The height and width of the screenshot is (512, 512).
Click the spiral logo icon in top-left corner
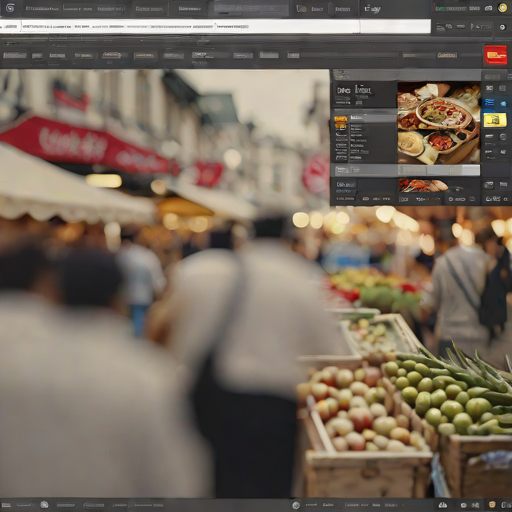tap(10, 8)
